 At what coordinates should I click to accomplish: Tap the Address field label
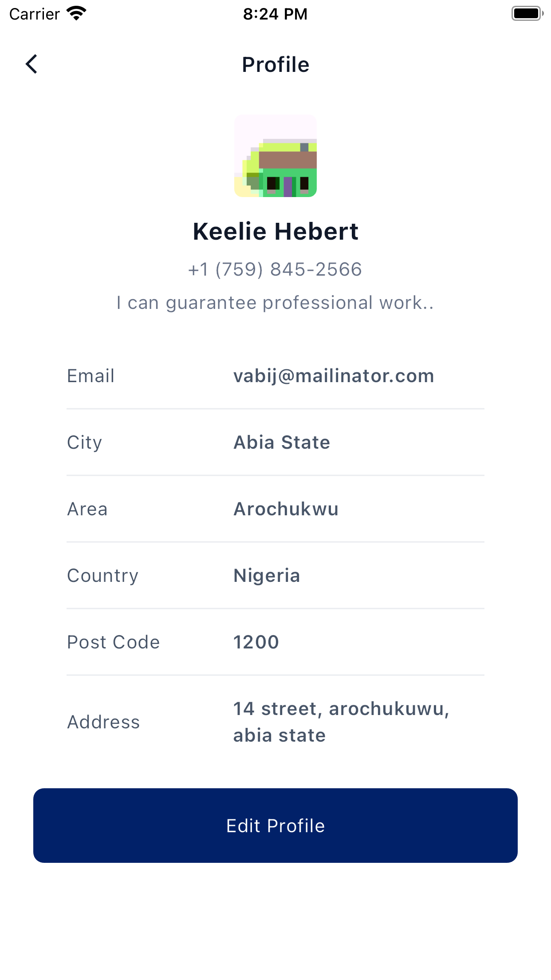(x=103, y=722)
